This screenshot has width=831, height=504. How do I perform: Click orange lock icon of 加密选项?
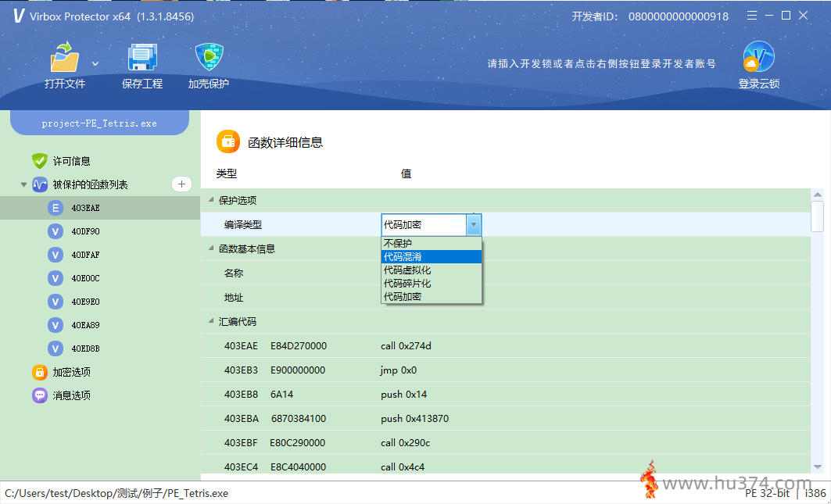click(x=40, y=372)
